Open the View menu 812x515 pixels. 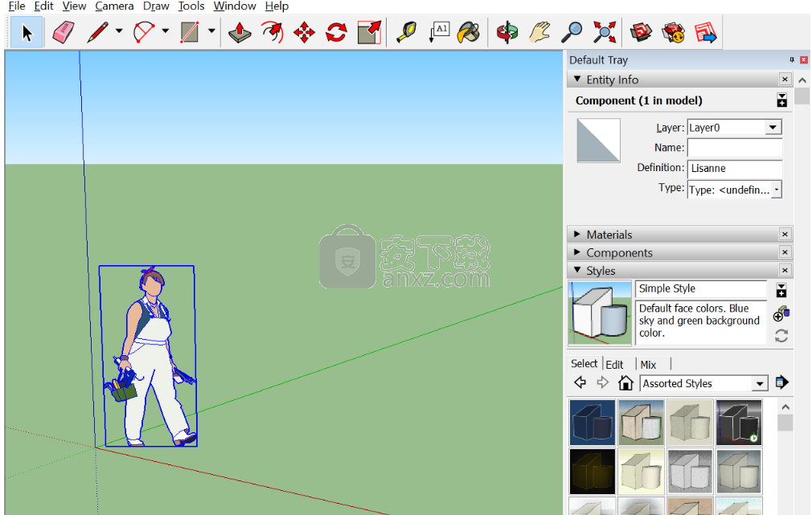click(74, 6)
